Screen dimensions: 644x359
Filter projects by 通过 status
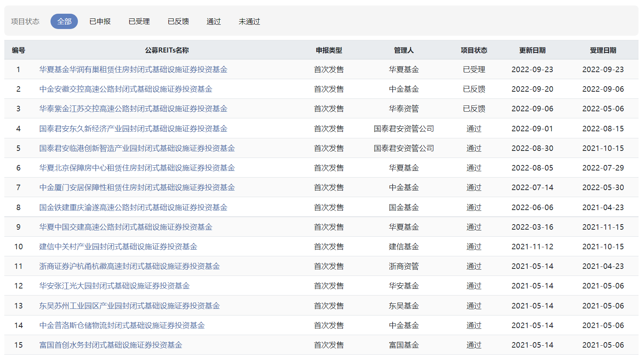tap(214, 22)
